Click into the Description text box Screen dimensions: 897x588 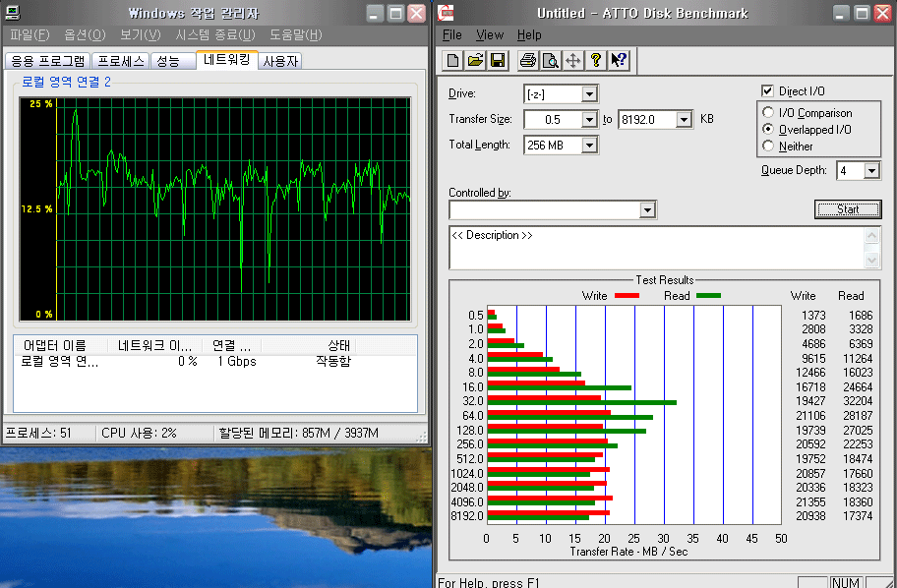point(657,247)
